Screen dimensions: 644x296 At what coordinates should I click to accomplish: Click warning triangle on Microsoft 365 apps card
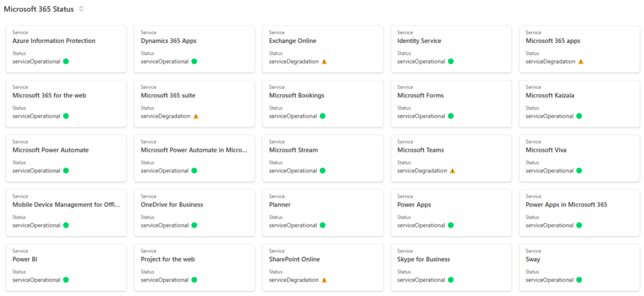coord(580,61)
